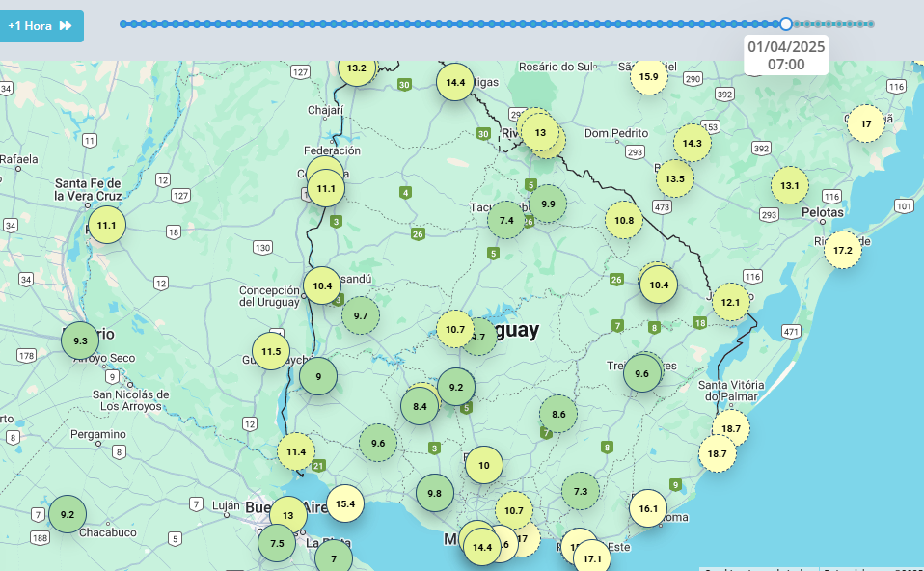The height and width of the screenshot is (571, 924).
Task: Select the first dot on the timeline
Action: click(123, 24)
